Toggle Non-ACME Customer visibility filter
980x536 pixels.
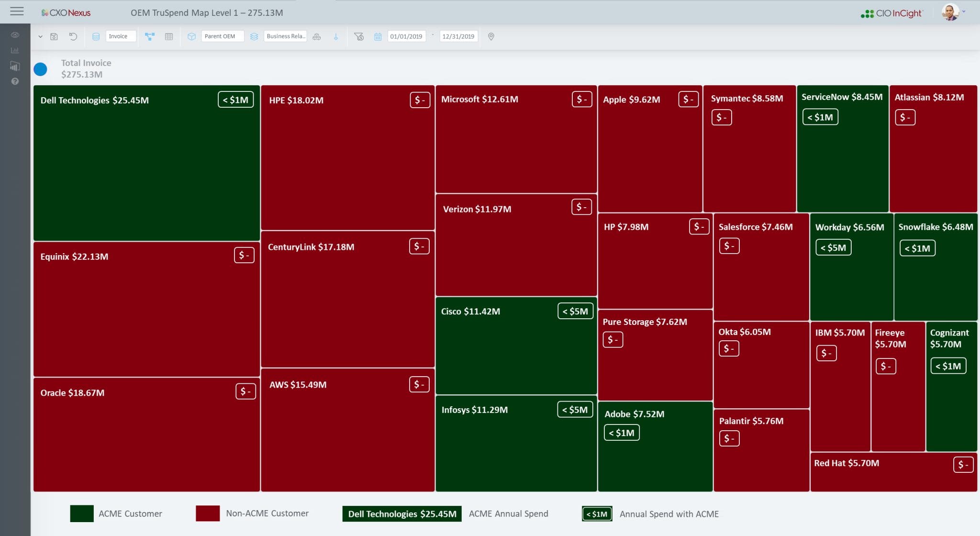coord(207,514)
